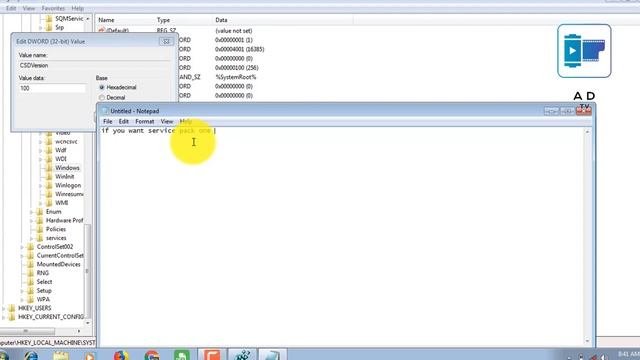Expand the WDI registry key
This screenshot has height=360, width=640.
coord(40,159)
